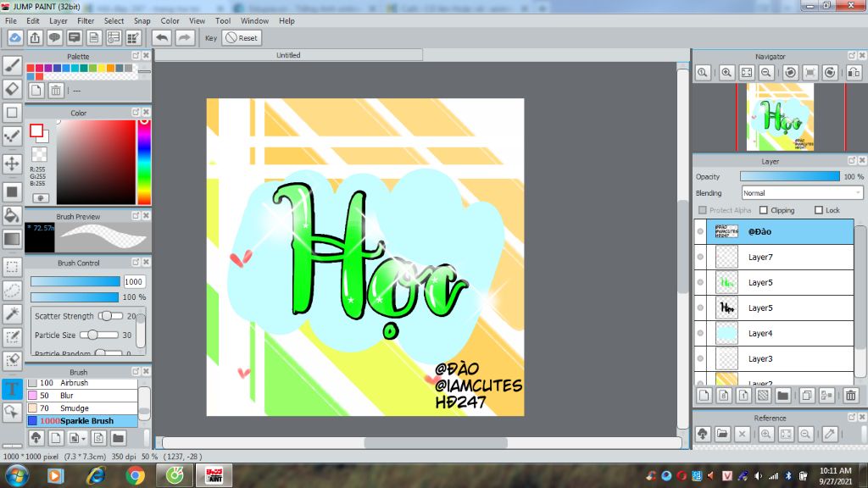Click the Windows Start button
The width and height of the screenshot is (868, 488).
[16, 475]
